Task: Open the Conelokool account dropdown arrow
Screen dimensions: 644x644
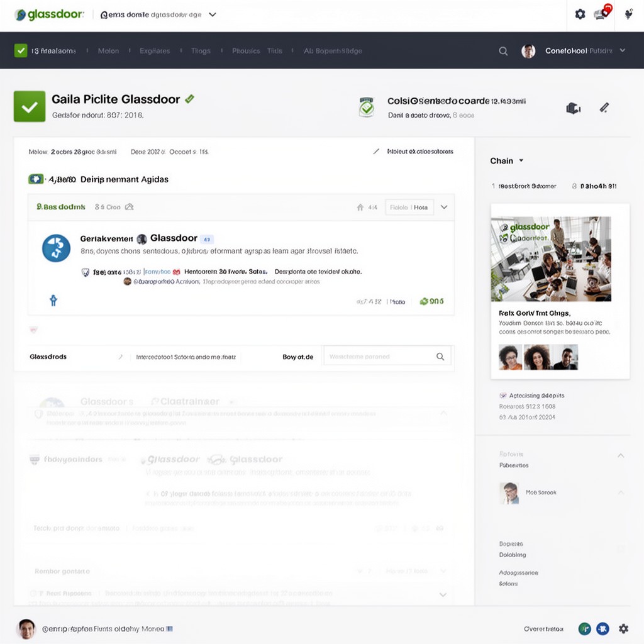Action: (x=623, y=50)
